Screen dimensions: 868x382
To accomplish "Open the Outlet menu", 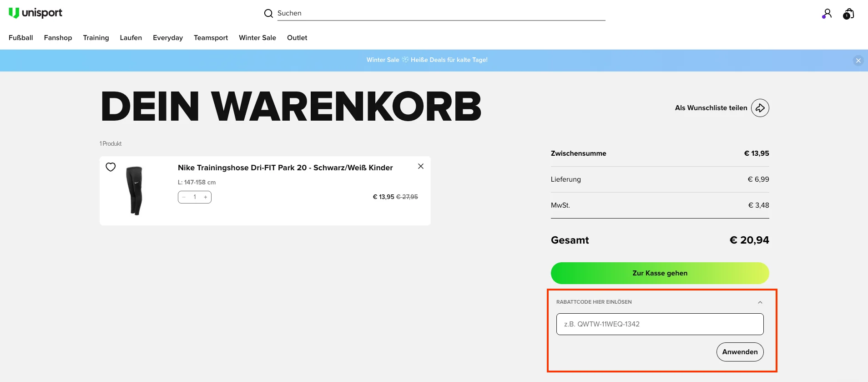I will pos(297,38).
